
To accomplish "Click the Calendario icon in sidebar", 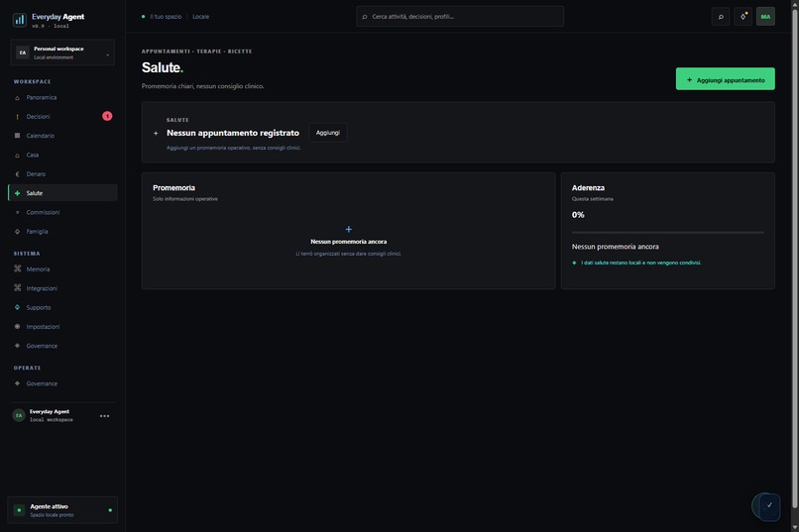I will pyautogui.click(x=17, y=136).
